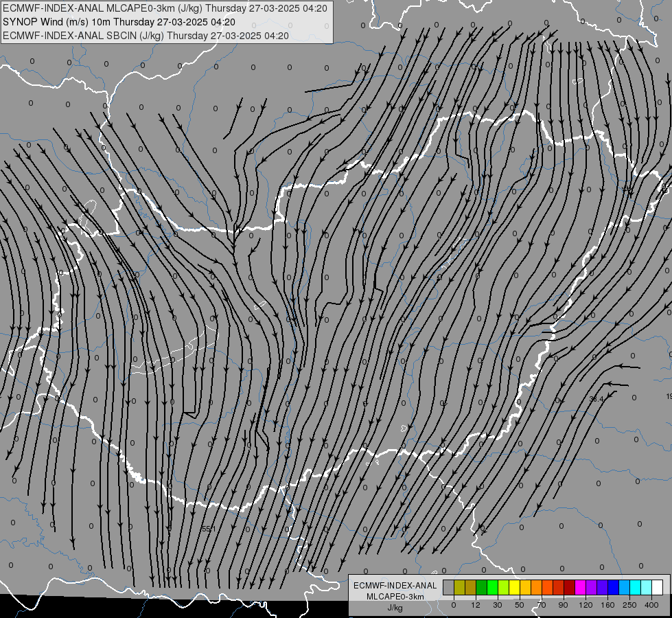Click the gray swatch in the MLCAPE legend

449,587
